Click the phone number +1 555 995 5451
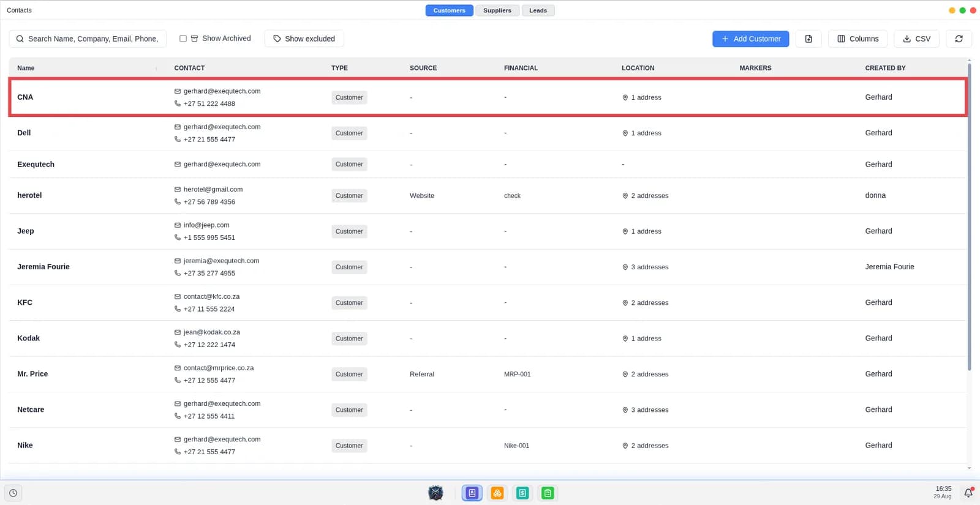Viewport: 980px width, 505px height. coord(209,238)
